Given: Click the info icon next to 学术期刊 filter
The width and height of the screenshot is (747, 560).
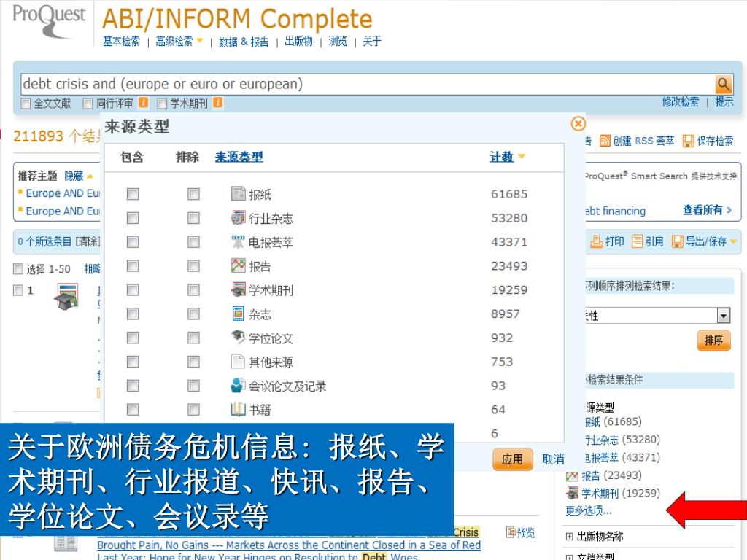Looking at the screenshot, I should (x=217, y=102).
